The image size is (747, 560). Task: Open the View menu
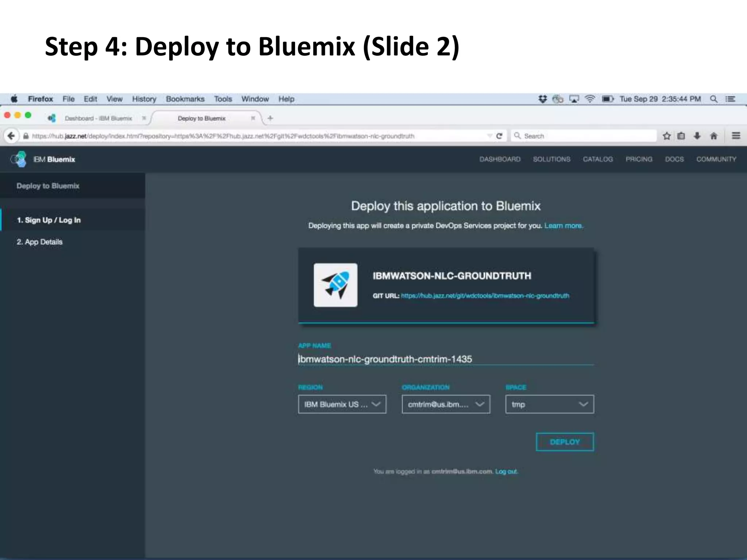115,99
